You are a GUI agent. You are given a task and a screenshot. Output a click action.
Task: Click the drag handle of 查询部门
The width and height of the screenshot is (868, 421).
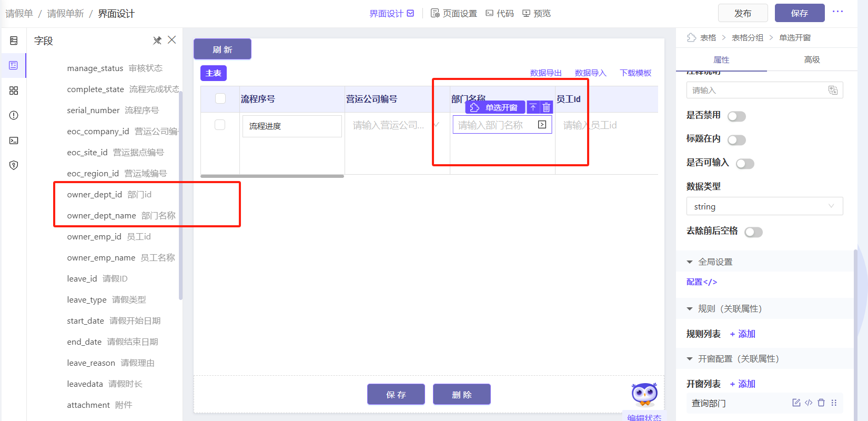point(834,403)
